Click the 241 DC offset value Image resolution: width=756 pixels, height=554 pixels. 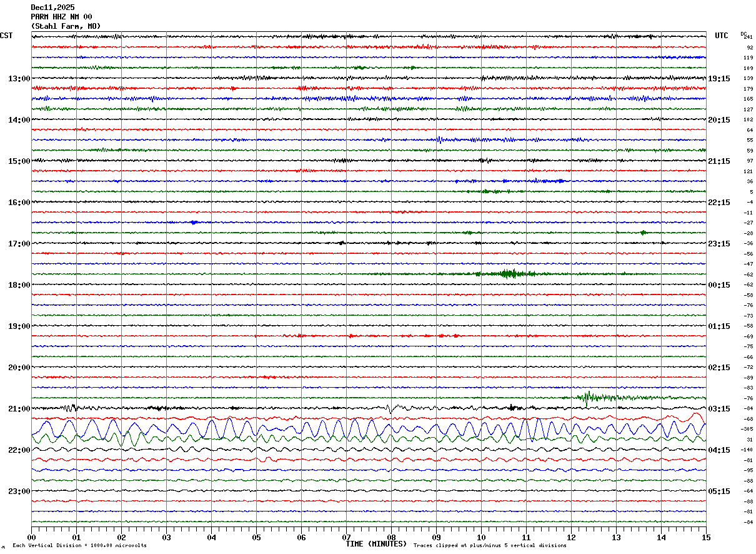coord(748,37)
